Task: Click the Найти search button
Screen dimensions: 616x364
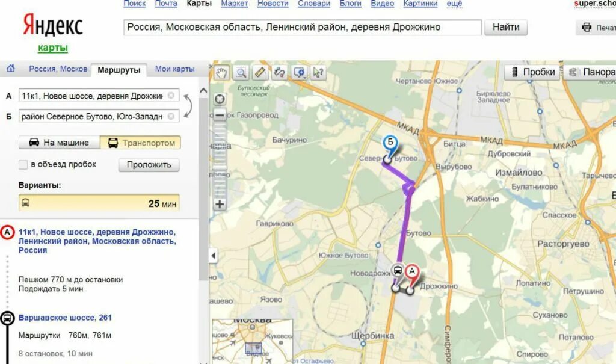Action: pos(506,27)
